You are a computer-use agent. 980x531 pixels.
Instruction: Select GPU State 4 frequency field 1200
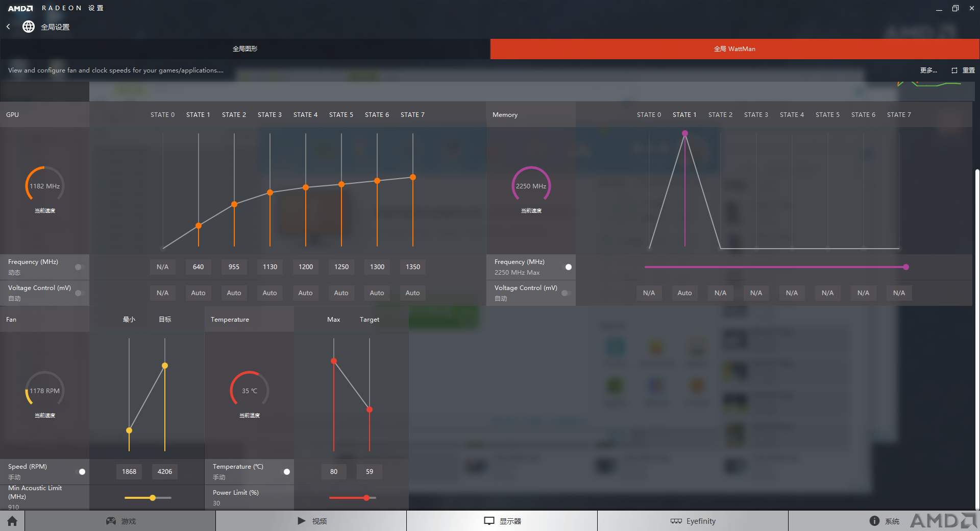coord(306,267)
